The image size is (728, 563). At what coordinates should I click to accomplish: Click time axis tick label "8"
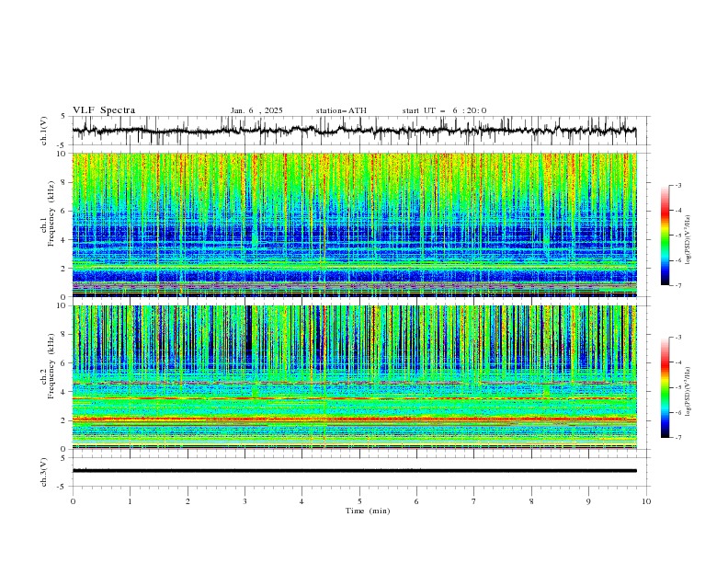[531, 501]
